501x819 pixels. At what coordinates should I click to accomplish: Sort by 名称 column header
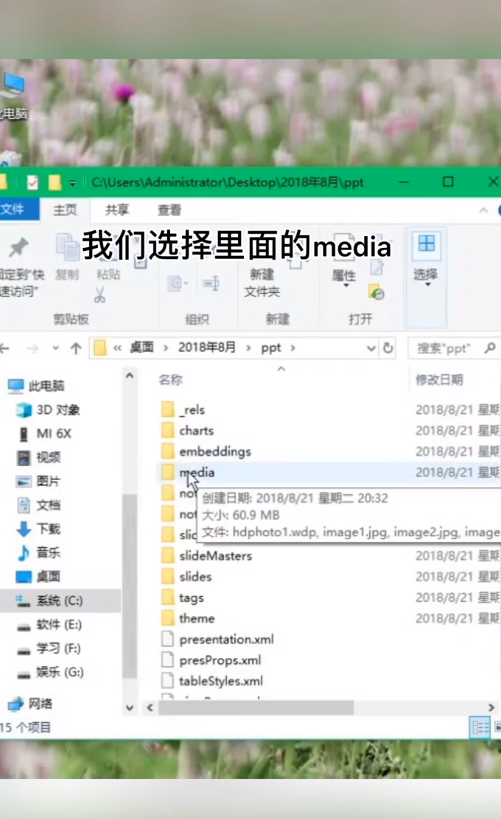pos(171,380)
